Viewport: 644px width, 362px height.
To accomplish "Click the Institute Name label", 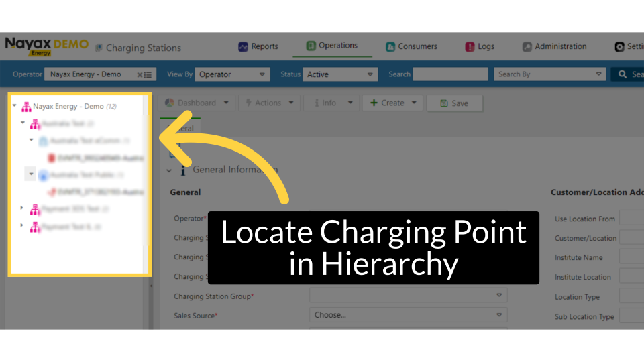I will (x=579, y=257).
